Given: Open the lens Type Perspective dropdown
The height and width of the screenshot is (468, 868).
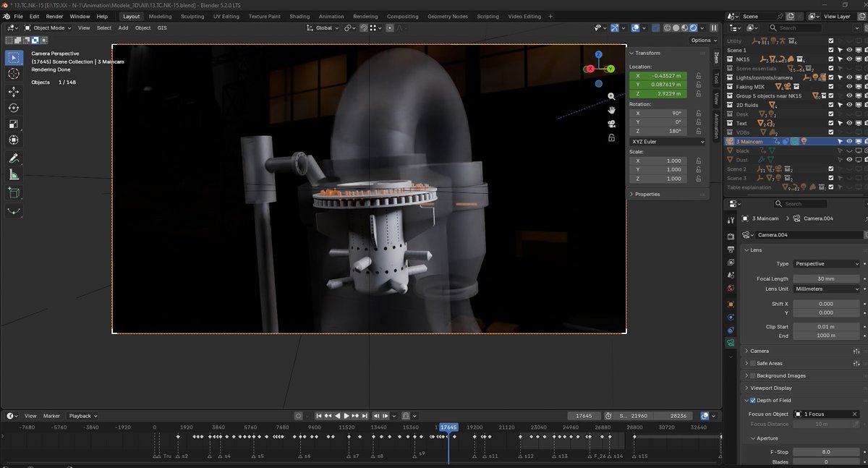Looking at the screenshot, I should click(x=826, y=264).
